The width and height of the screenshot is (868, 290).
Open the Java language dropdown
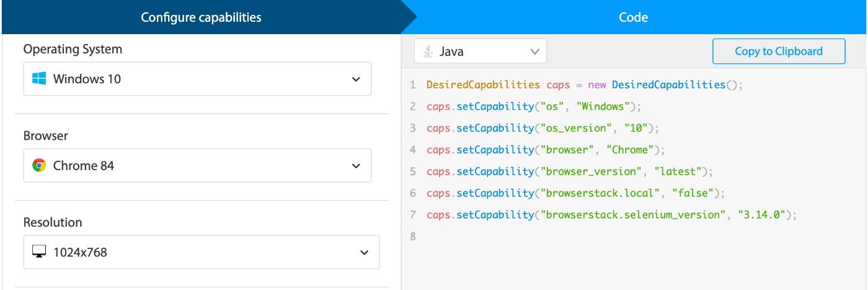coord(480,52)
